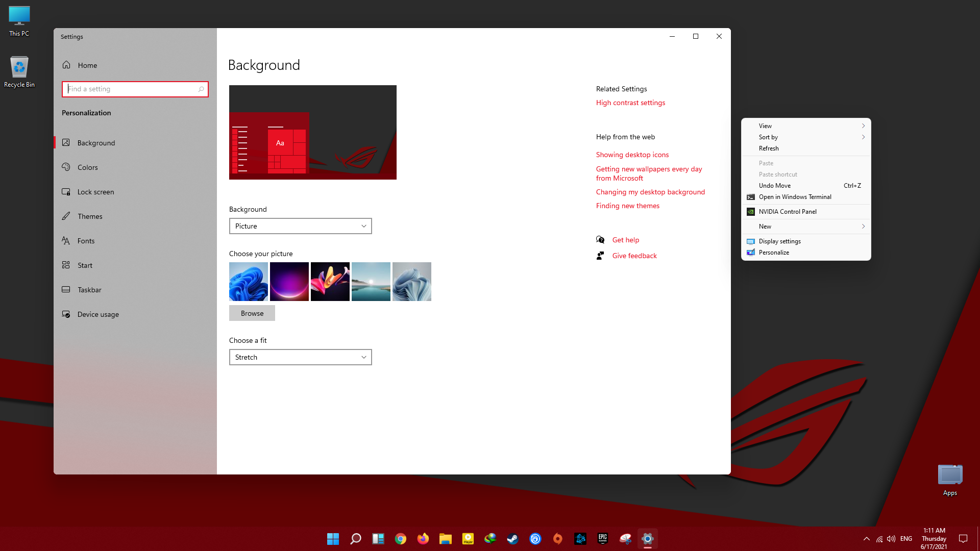Click the volume speaker tray icon
Image resolution: width=980 pixels, height=551 pixels.
[891, 539]
